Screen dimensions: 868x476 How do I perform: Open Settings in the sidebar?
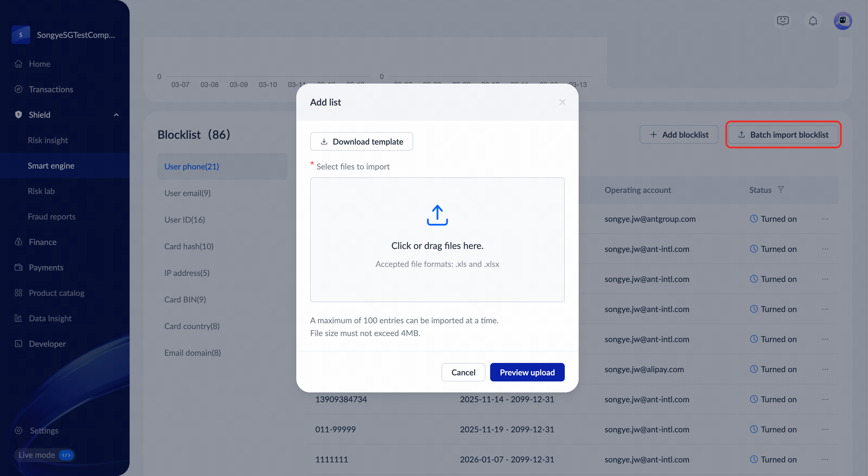coord(44,431)
